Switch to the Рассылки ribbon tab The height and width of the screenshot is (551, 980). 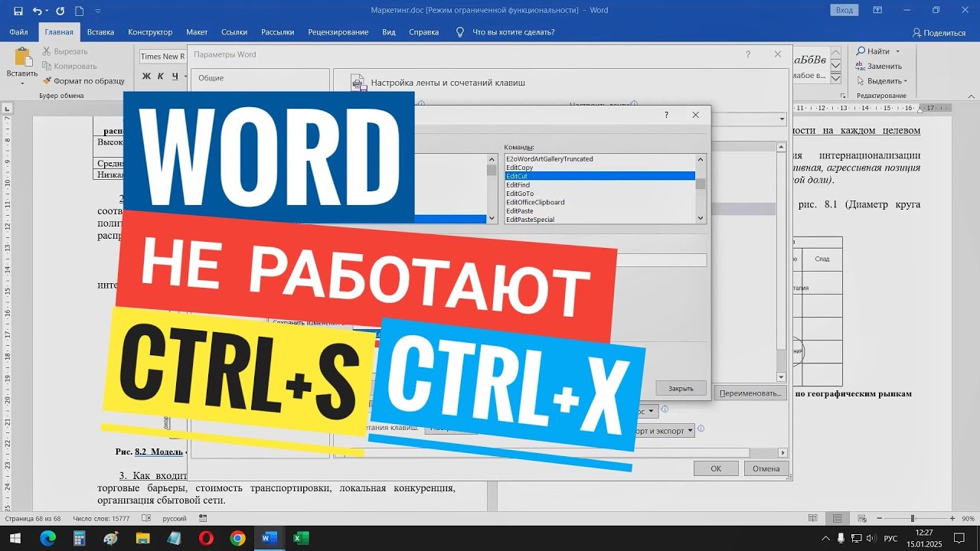278,32
